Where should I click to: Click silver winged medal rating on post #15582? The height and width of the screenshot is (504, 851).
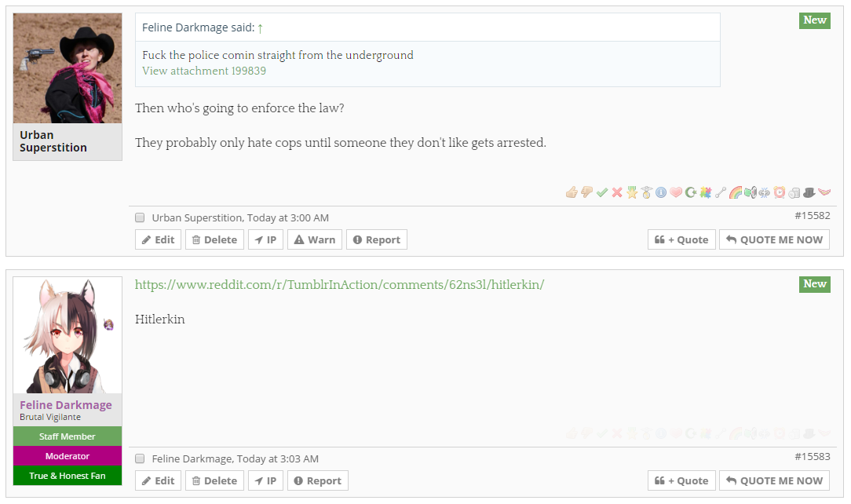[646, 192]
